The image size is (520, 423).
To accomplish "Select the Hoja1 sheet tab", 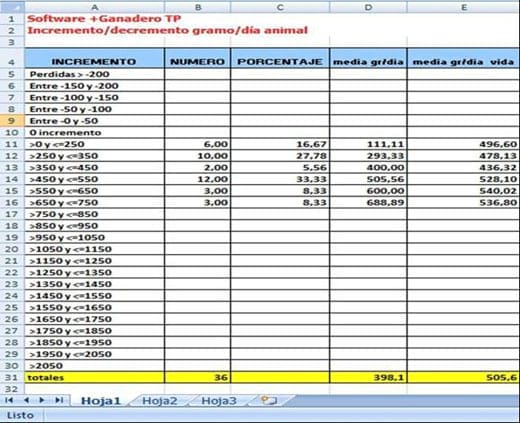I will 100,401.
